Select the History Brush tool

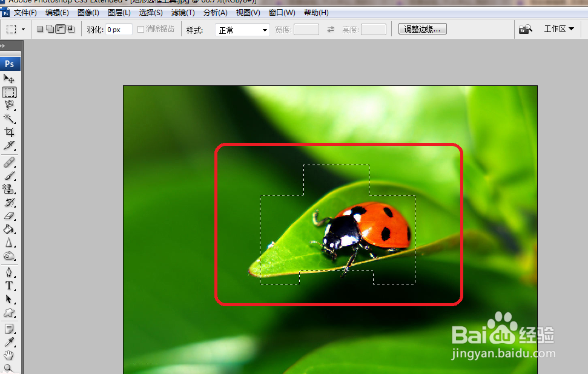tap(9, 202)
